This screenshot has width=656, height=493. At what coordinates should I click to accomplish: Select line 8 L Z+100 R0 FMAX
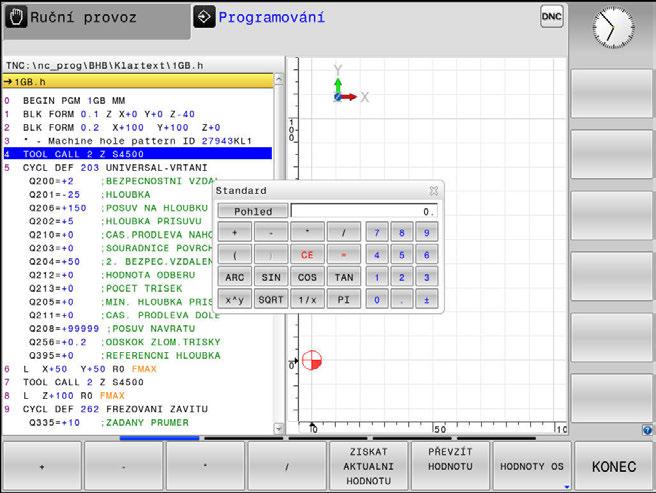tap(138, 395)
